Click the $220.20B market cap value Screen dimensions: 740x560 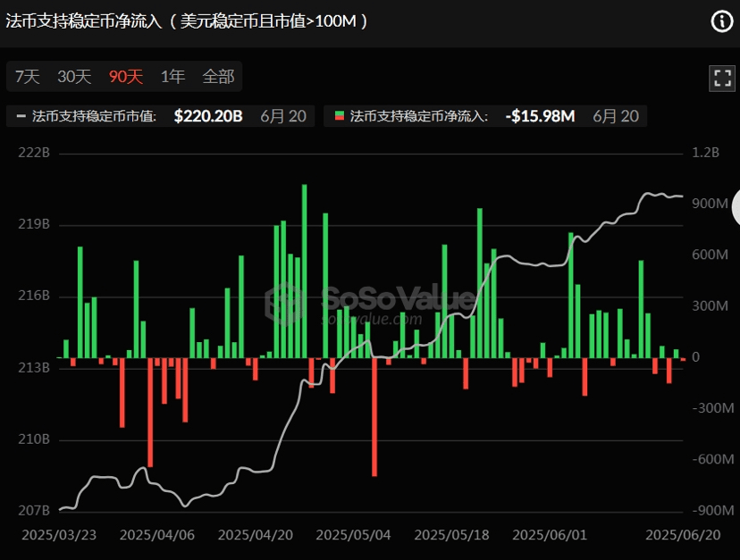click(208, 116)
